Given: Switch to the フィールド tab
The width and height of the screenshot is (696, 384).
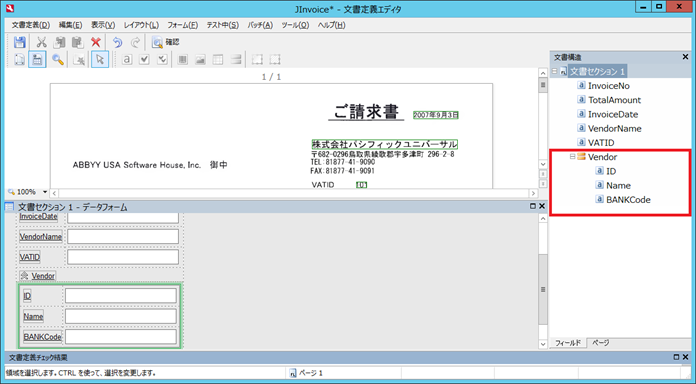Looking at the screenshot, I should [568, 343].
